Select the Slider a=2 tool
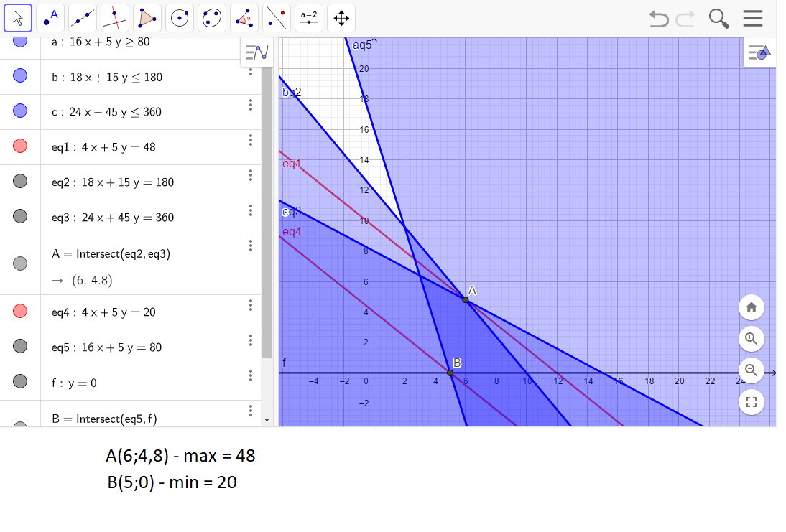 (x=309, y=18)
